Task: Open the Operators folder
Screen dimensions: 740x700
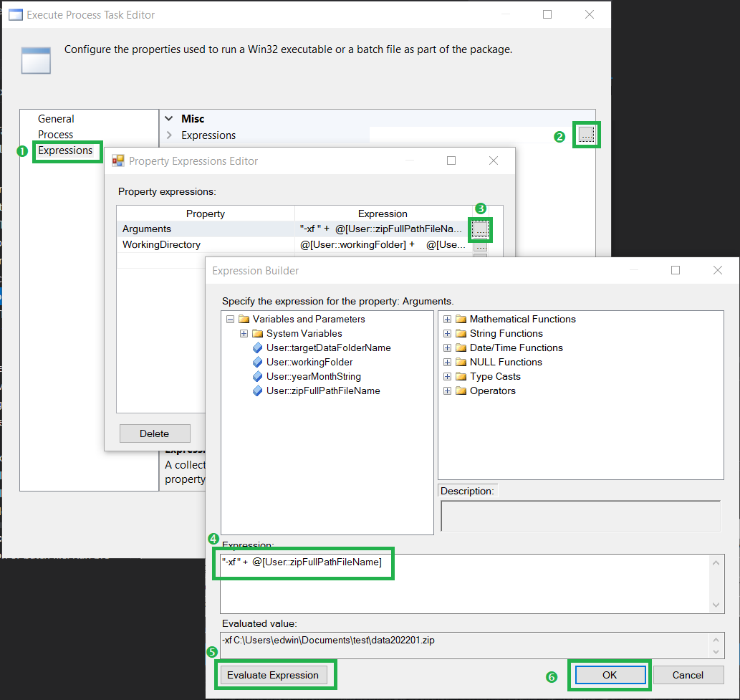Action: tap(492, 390)
